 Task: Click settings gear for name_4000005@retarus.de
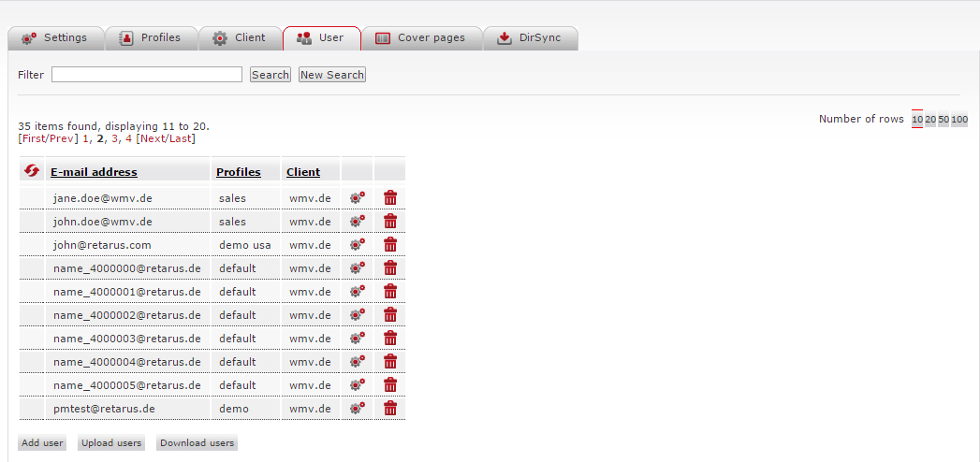coord(357,384)
